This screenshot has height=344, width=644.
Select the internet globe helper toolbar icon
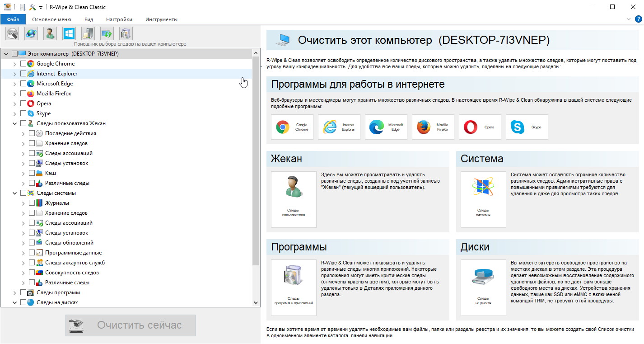31,33
